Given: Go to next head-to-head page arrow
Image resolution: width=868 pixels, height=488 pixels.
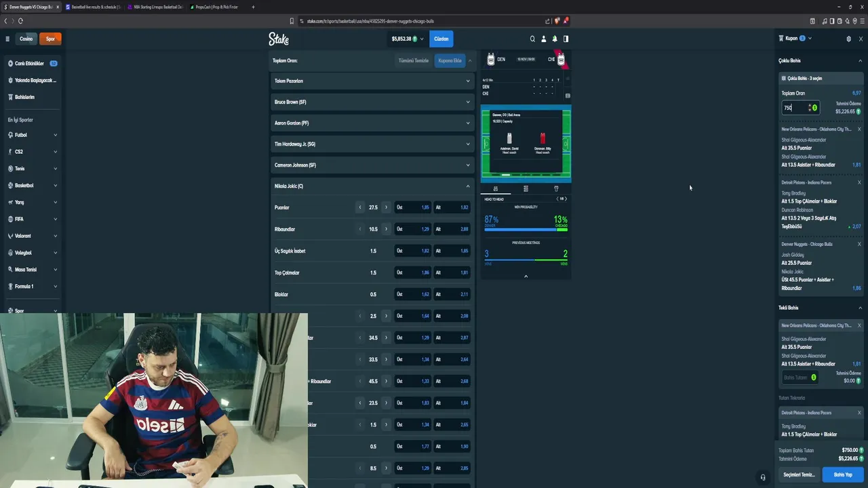Looking at the screenshot, I should click(566, 199).
